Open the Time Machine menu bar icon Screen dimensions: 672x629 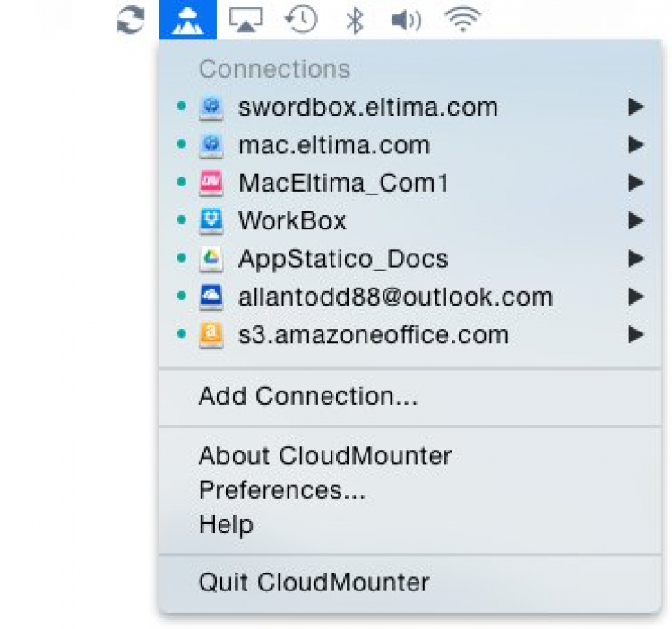coord(301,20)
